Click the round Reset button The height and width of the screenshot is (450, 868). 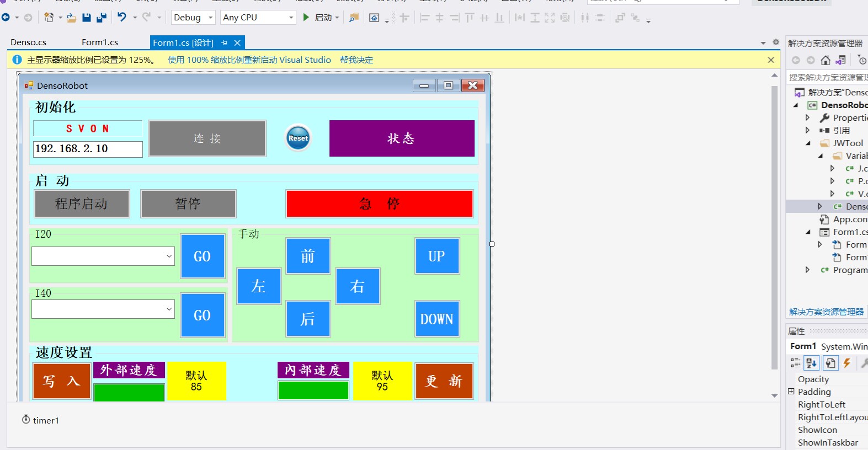click(x=298, y=138)
